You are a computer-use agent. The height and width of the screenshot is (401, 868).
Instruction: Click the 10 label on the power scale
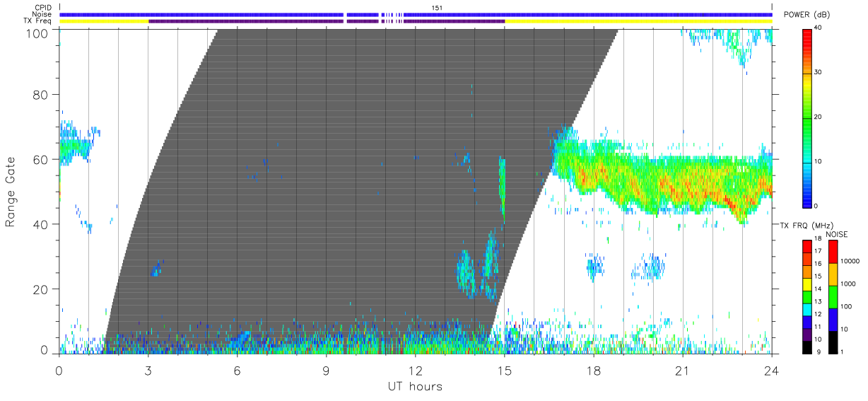[x=819, y=162]
